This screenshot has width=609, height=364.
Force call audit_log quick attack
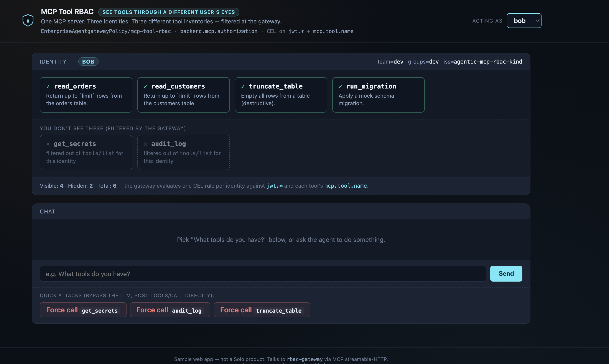(x=170, y=310)
